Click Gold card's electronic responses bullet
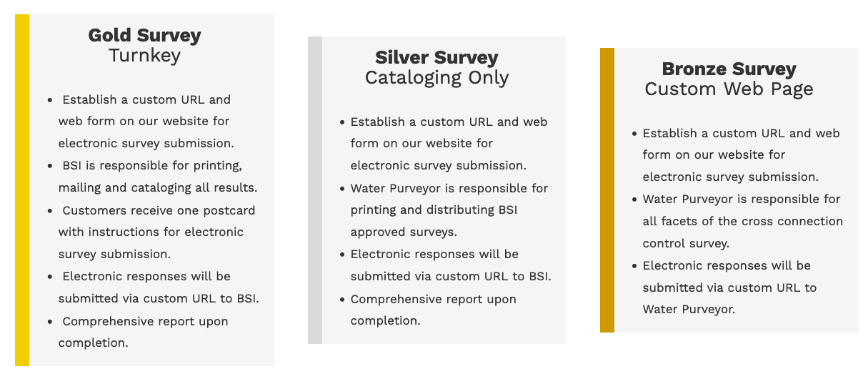The image size is (868, 374). pos(158,287)
